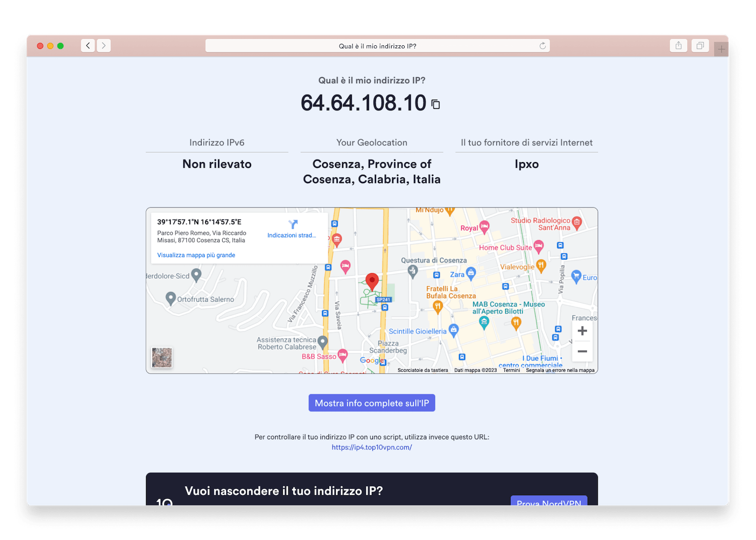756x540 pixels.
Task: Click Vuoi nascondere il tuo indirizzo IP heading
Action: (284, 491)
